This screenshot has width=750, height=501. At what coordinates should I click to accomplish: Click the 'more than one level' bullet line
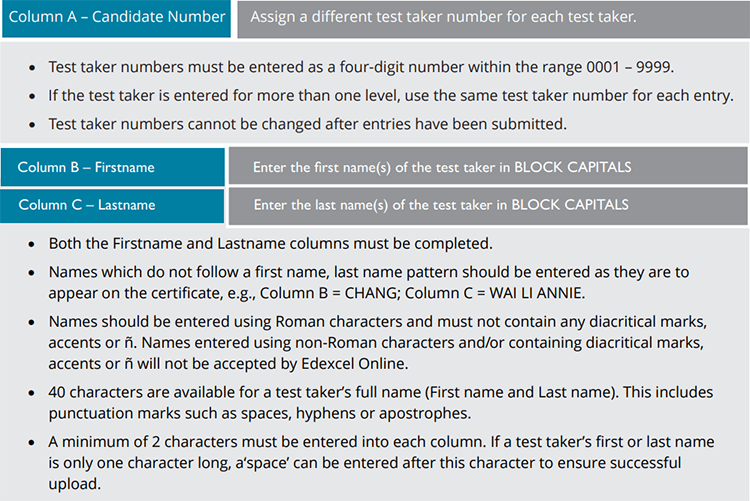click(x=390, y=95)
